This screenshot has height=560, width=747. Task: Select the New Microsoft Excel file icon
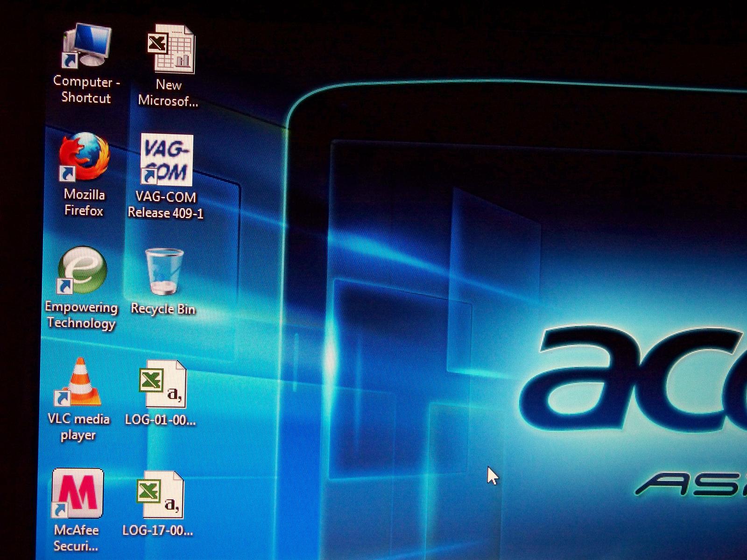tap(171, 49)
